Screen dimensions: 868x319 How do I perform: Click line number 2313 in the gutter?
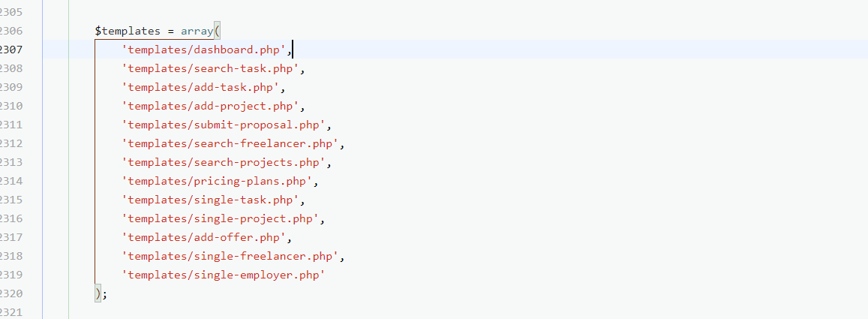(x=11, y=163)
